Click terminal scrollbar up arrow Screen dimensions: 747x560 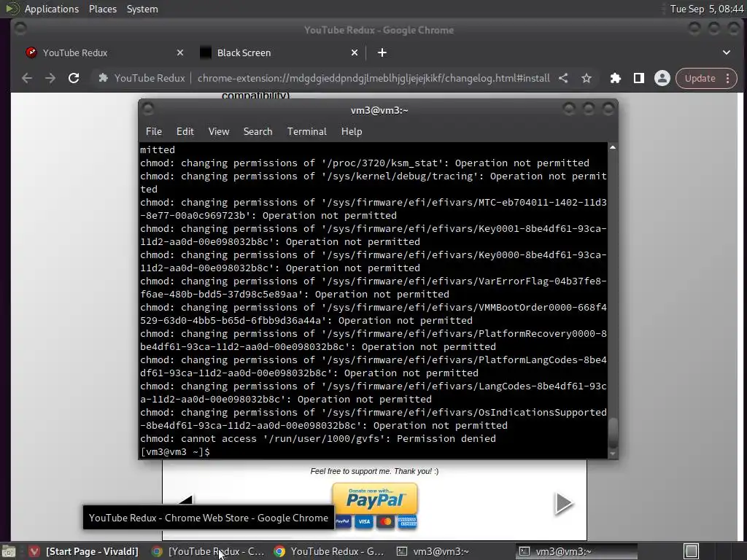[x=613, y=147]
